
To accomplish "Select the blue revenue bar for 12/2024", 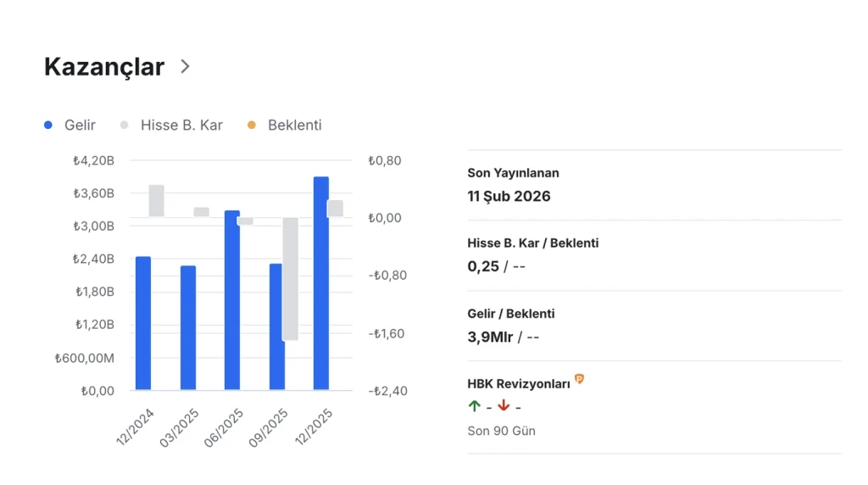I will pos(143,323).
